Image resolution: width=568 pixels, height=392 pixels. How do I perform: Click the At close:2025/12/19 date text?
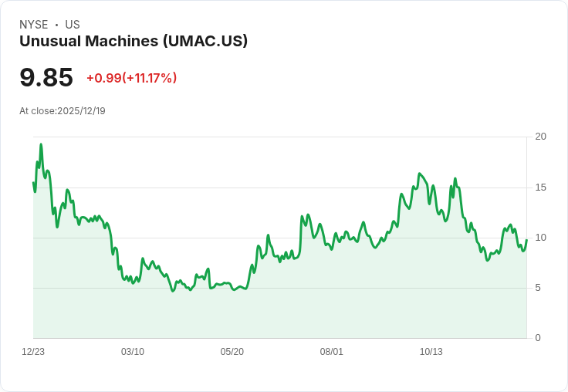coord(63,111)
